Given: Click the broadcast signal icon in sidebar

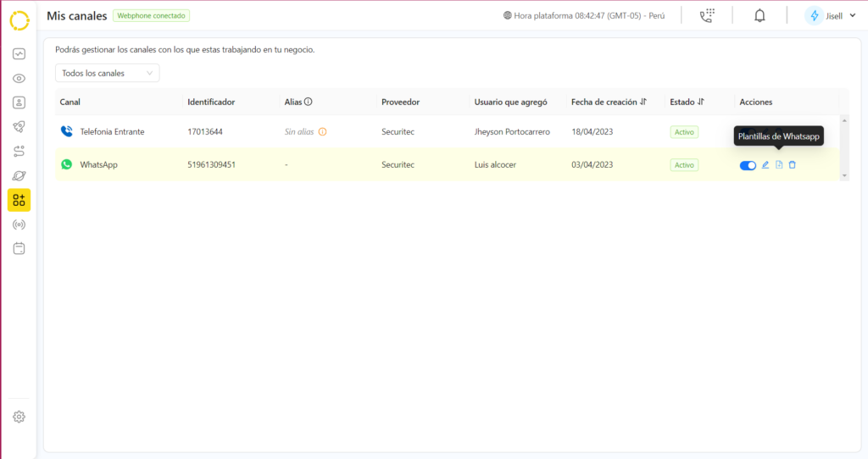Looking at the screenshot, I should [19, 224].
